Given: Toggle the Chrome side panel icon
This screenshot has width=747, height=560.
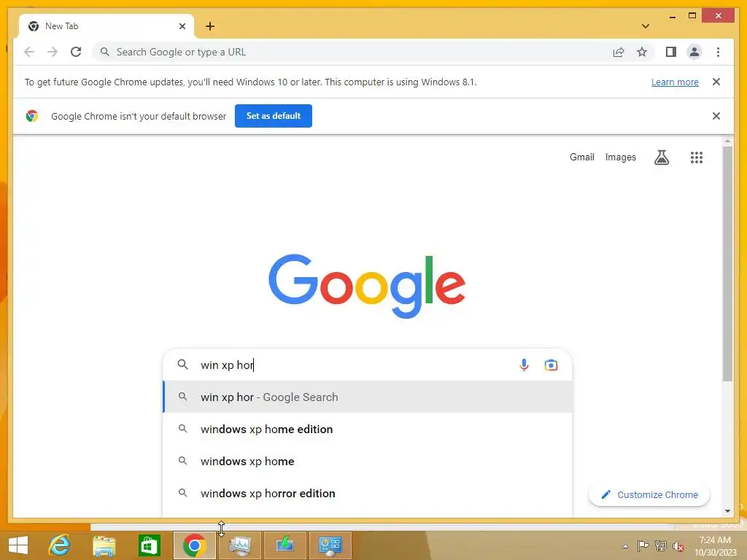Looking at the screenshot, I should (671, 52).
